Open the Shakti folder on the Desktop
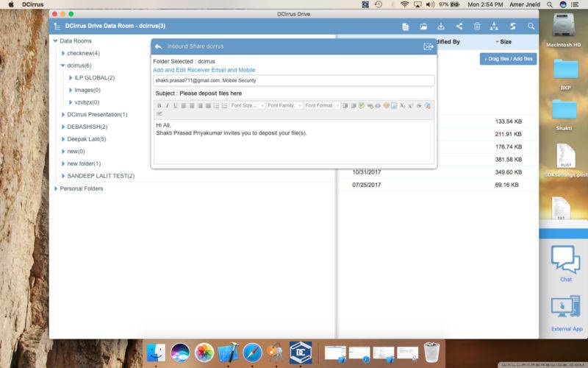 tap(564, 115)
